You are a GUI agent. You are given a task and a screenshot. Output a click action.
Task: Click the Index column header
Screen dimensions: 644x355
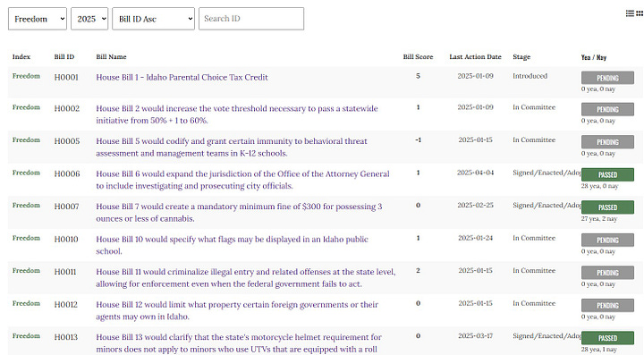coord(21,57)
